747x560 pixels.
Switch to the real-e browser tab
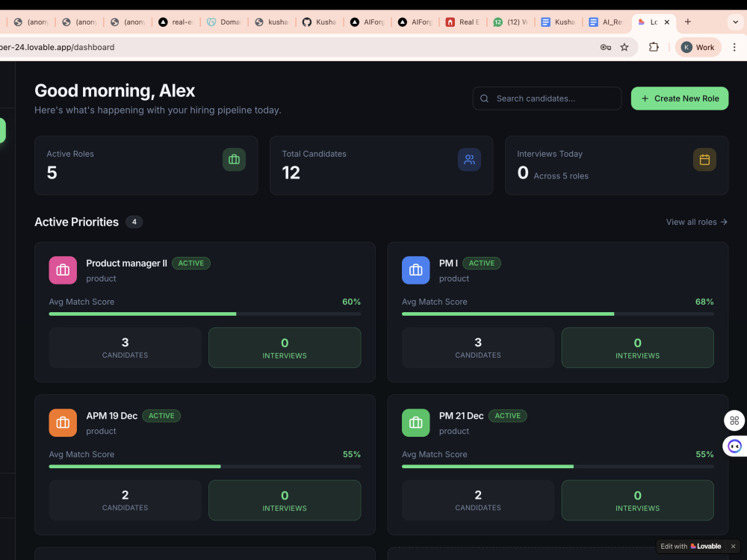176,22
